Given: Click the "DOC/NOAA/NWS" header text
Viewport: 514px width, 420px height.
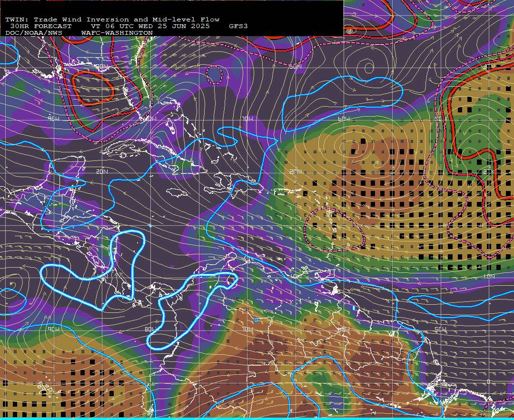Looking at the screenshot, I should point(33,33).
